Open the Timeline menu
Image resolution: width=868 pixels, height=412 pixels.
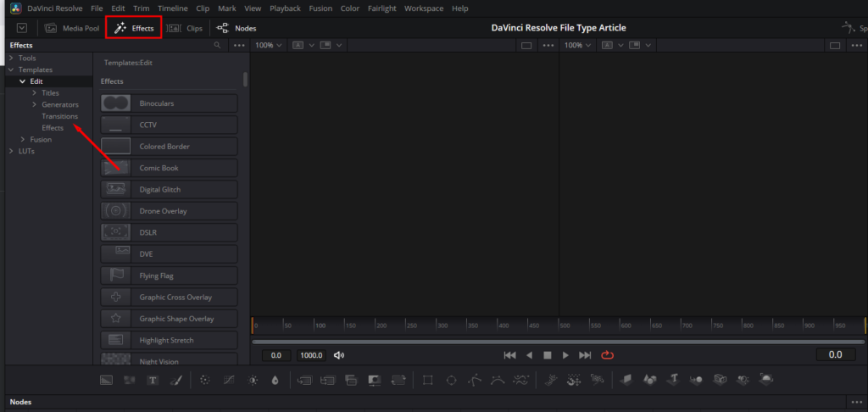[x=173, y=8]
